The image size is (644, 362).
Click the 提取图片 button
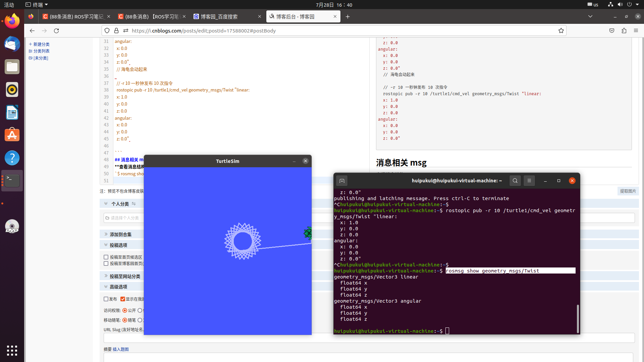coord(628,191)
